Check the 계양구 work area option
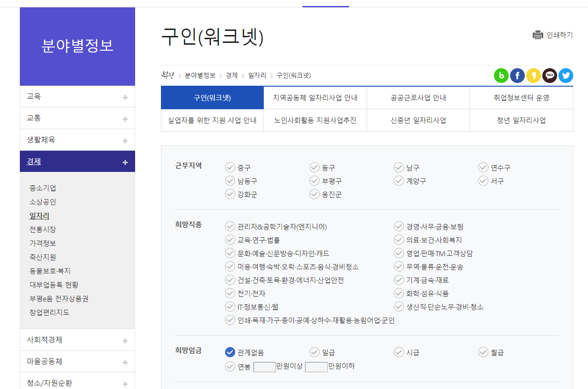Image resolution: width=588 pixels, height=389 pixels. click(399, 181)
